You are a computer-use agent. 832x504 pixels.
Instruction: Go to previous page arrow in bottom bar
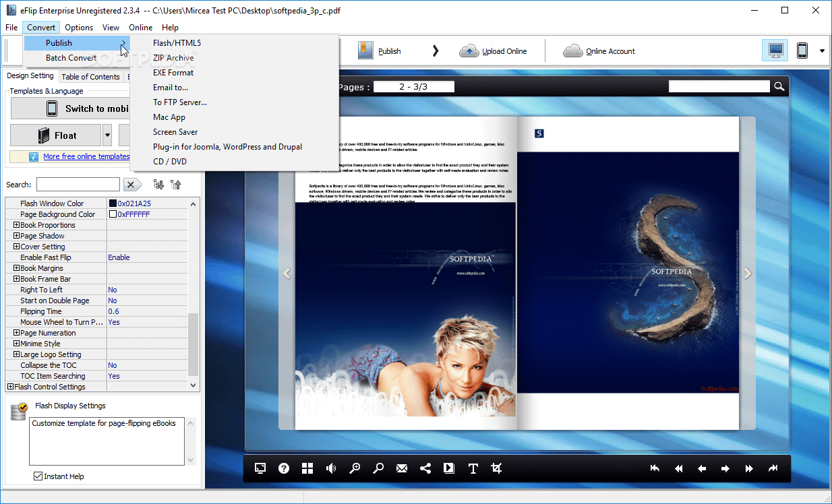702,468
